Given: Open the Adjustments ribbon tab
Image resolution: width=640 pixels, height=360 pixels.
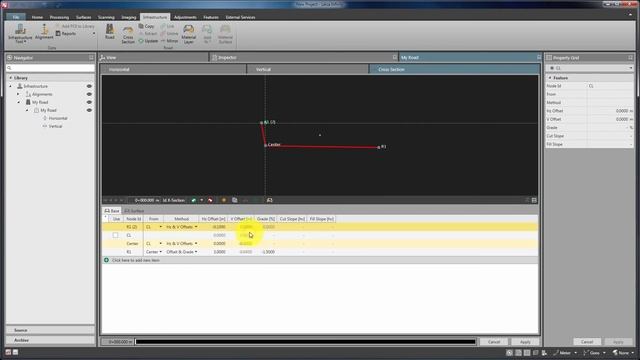Looking at the screenshot, I should (x=185, y=17).
